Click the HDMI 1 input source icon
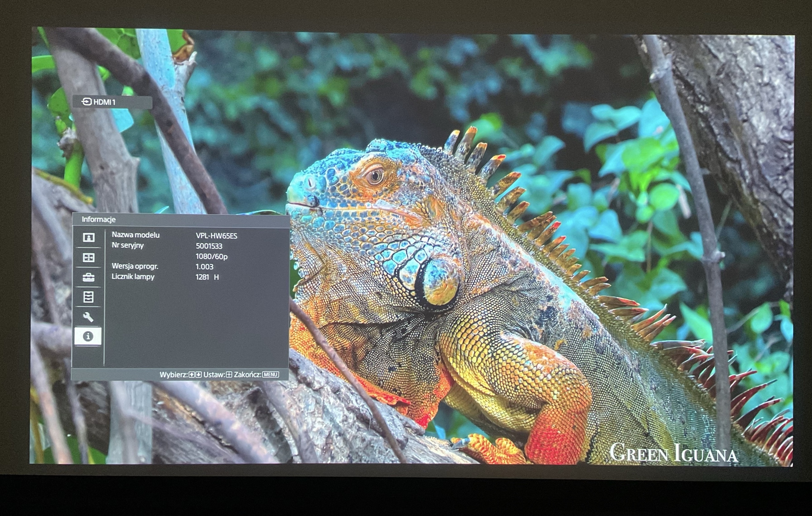This screenshot has height=516, width=812. tap(87, 102)
